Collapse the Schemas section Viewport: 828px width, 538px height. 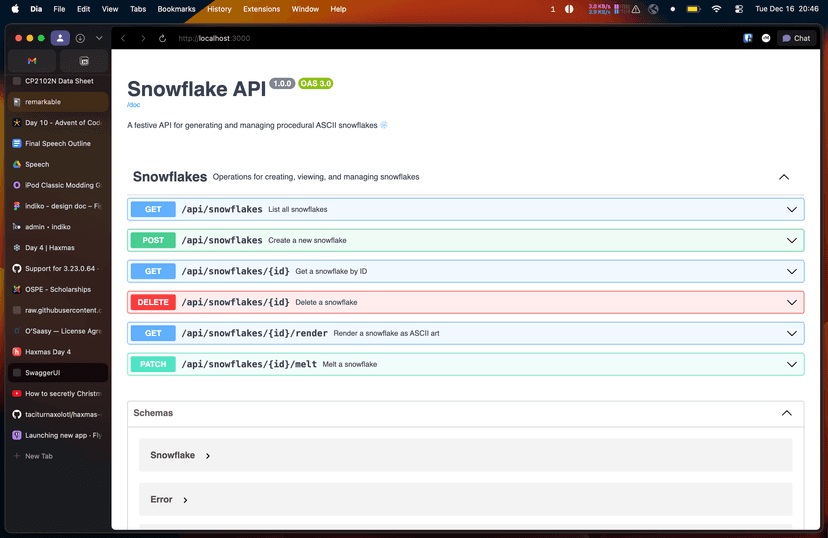coord(786,413)
